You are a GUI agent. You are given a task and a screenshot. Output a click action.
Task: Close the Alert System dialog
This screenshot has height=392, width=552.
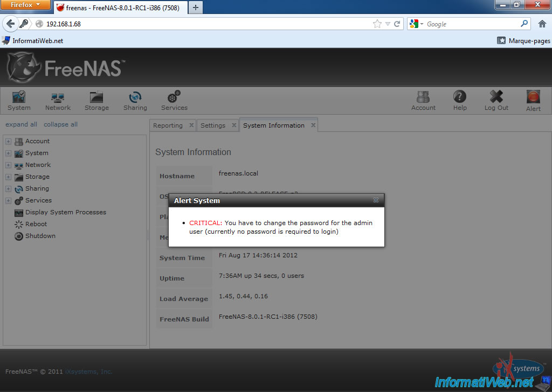[x=376, y=200]
